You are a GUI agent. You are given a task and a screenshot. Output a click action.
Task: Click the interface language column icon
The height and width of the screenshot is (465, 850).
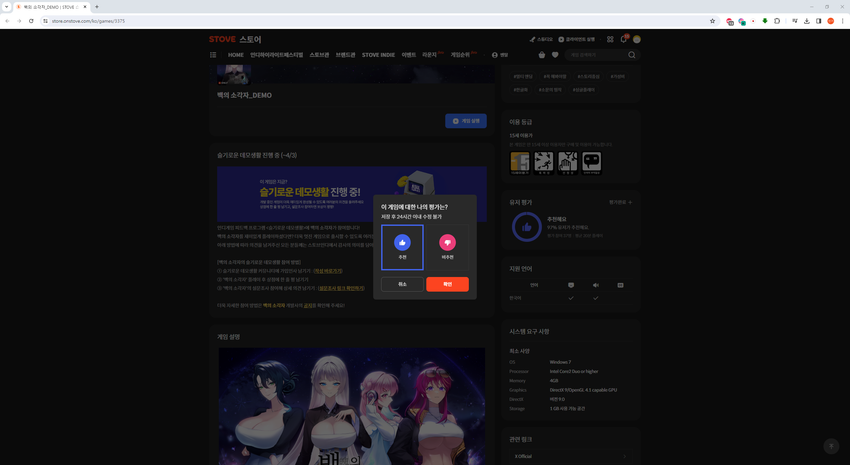(x=571, y=285)
